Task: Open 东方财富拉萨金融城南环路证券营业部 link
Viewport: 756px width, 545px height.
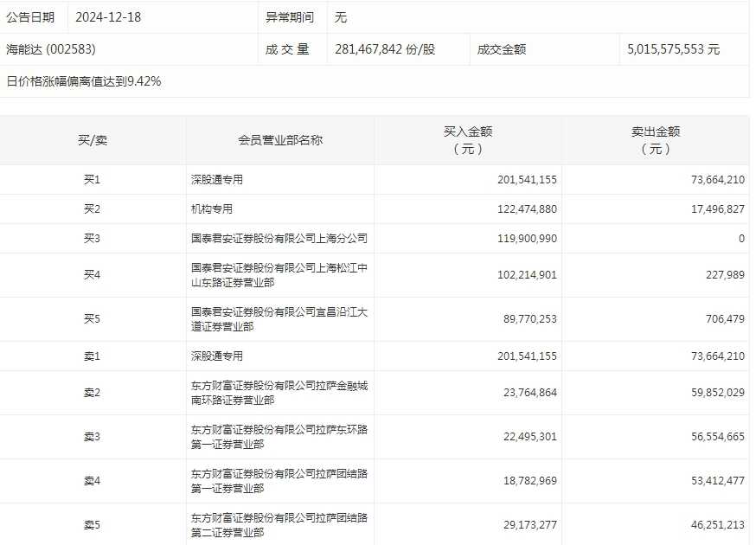Action: (279, 393)
